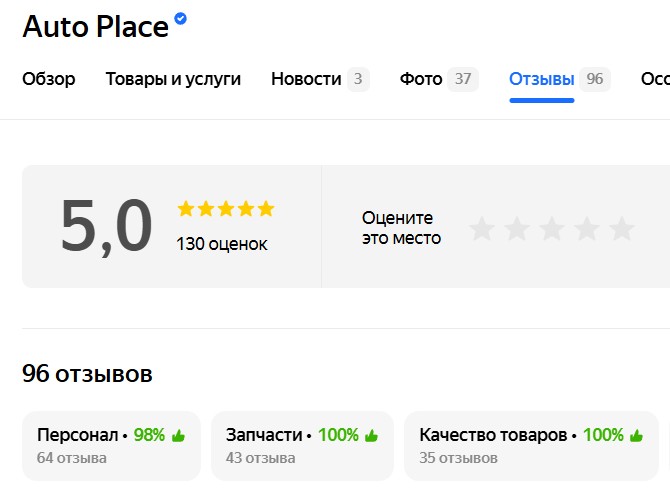Open the Новости tab

(306, 79)
